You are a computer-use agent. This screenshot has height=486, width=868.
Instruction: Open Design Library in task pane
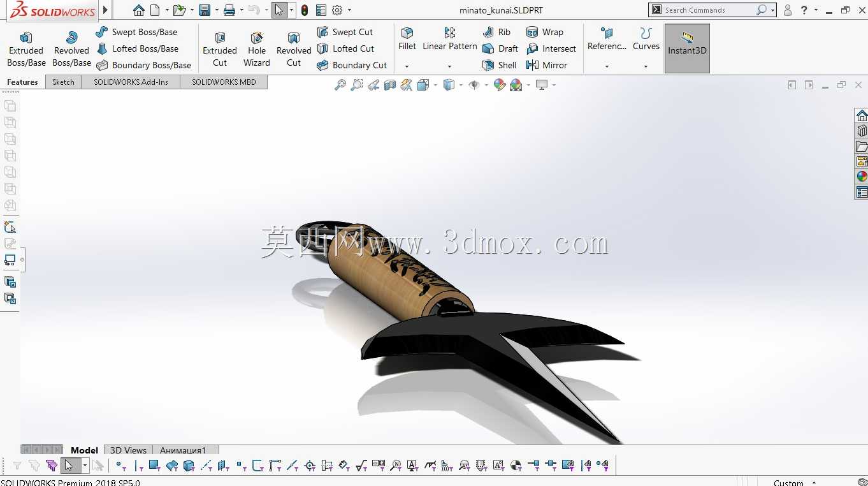(x=862, y=131)
